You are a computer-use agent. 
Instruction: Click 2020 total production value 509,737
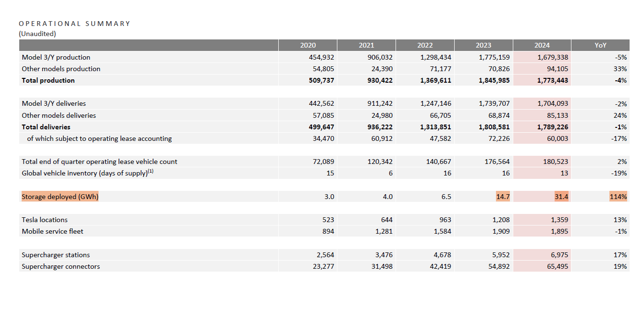(322, 80)
